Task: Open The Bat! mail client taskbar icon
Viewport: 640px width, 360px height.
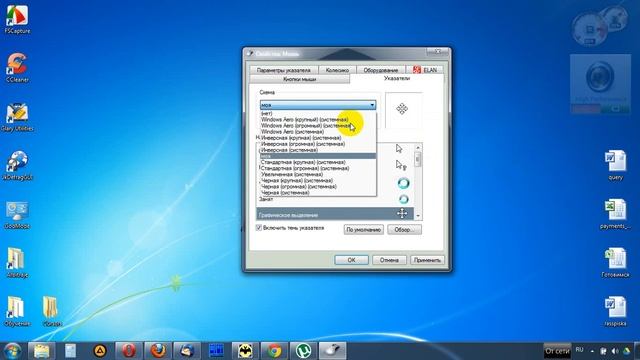Action: pos(245,351)
